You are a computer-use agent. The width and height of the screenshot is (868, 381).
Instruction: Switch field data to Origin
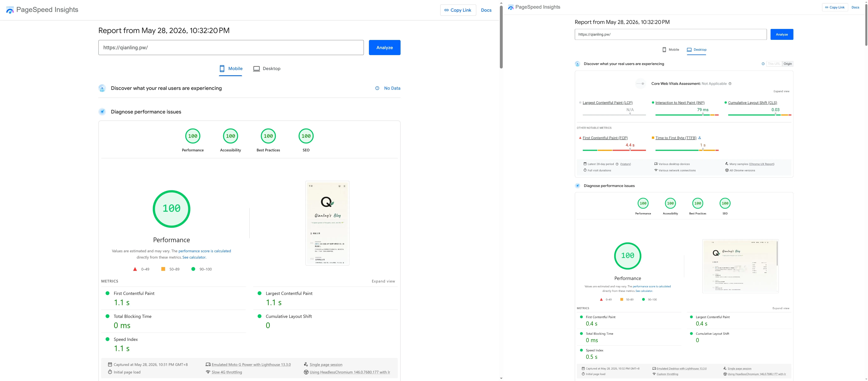point(787,64)
